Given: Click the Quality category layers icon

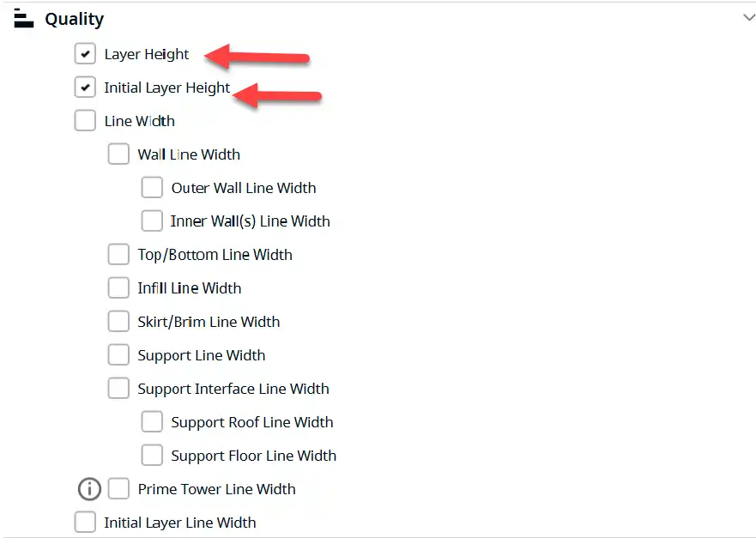Looking at the screenshot, I should click(x=24, y=18).
